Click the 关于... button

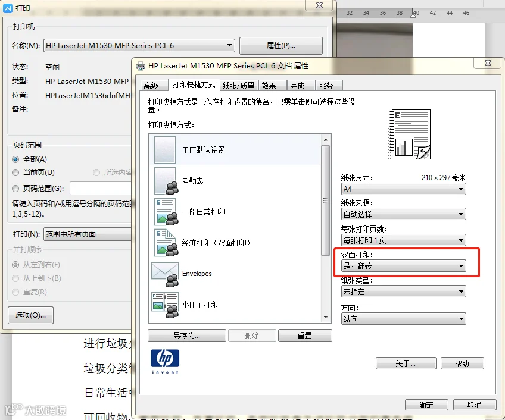click(406, 363)
